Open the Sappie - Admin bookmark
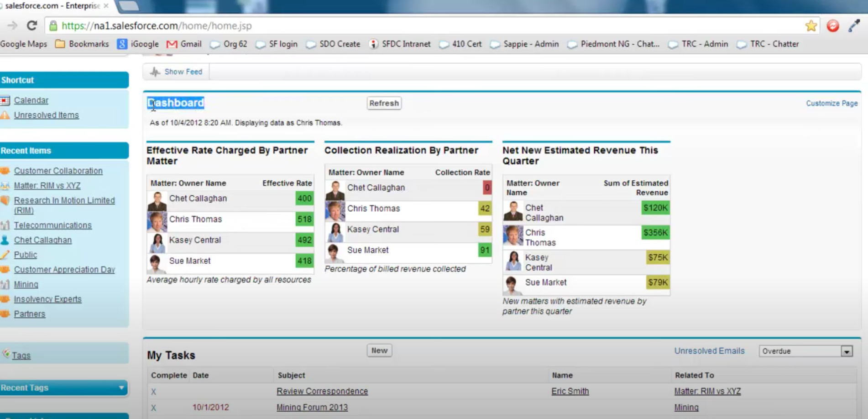The image size is (868, 419). pos(524,44)
